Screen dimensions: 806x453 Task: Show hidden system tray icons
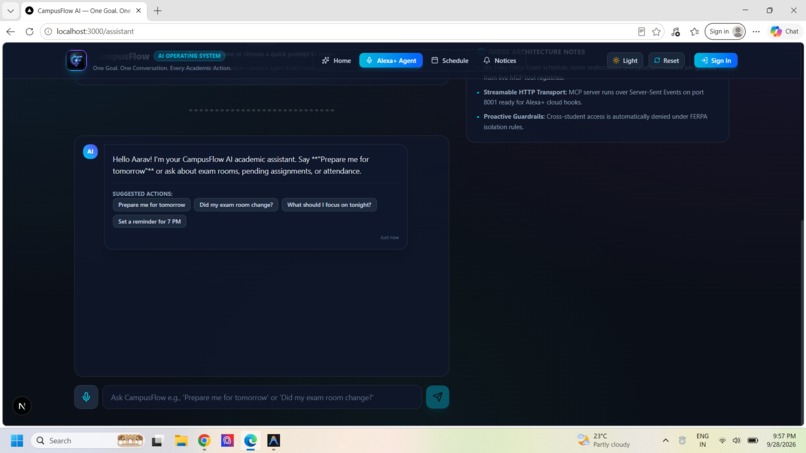click(665, 441)
